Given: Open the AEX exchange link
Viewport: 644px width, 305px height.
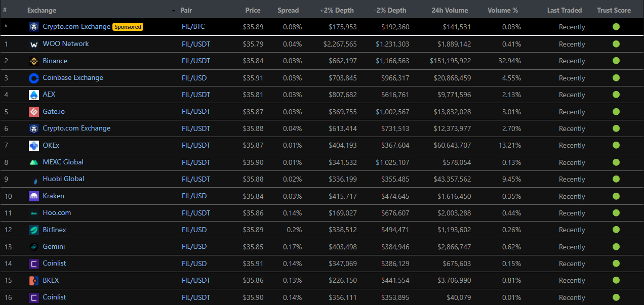Looking at the screenshot, I should (x=49, y=95).
